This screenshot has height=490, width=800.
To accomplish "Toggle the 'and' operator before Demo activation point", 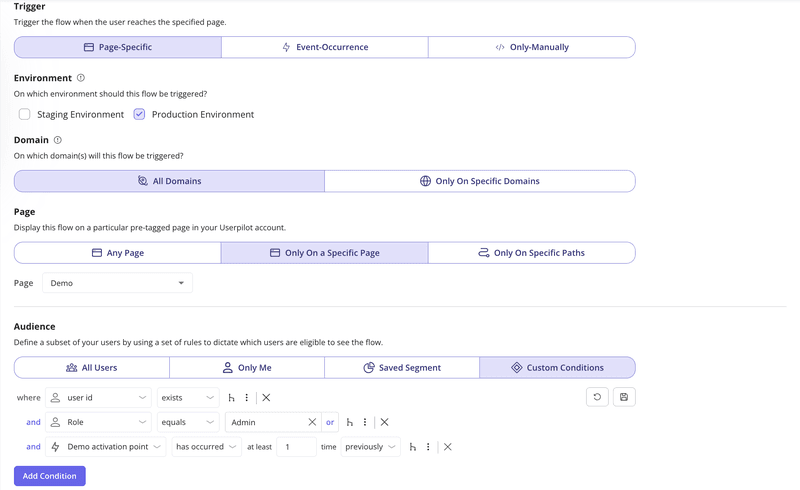I will 33,447.
